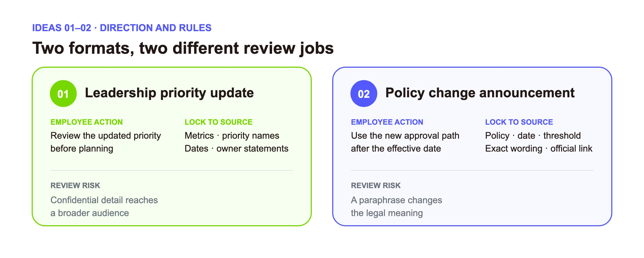Select the Policy change announcement heading
This screenshot has height=258, width=644.
click(480, 93)
